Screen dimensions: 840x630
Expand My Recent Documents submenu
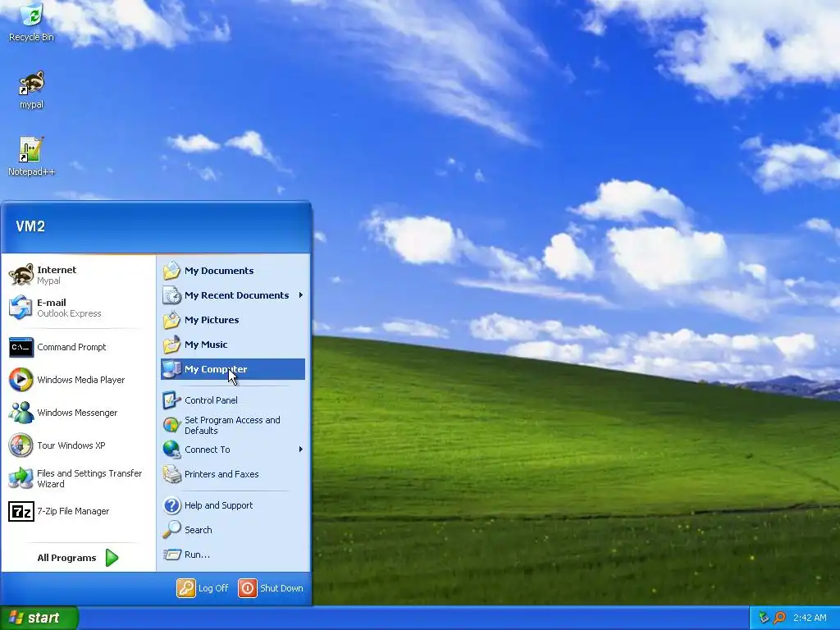tap(233, 295)
